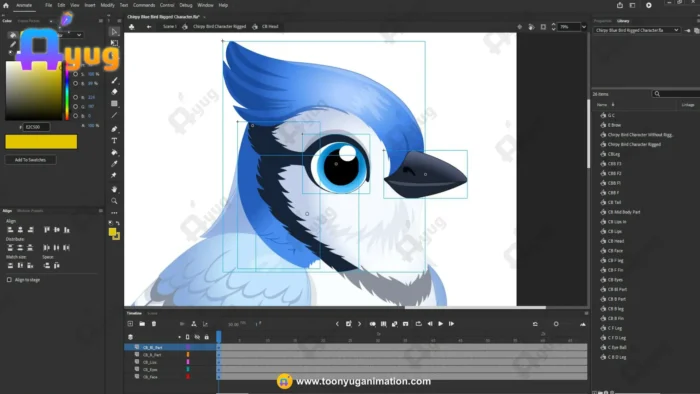Select the CB_Eyes layer in timeline
The width and height of the screenshot is (700, 394).
(x=150, y=369)
